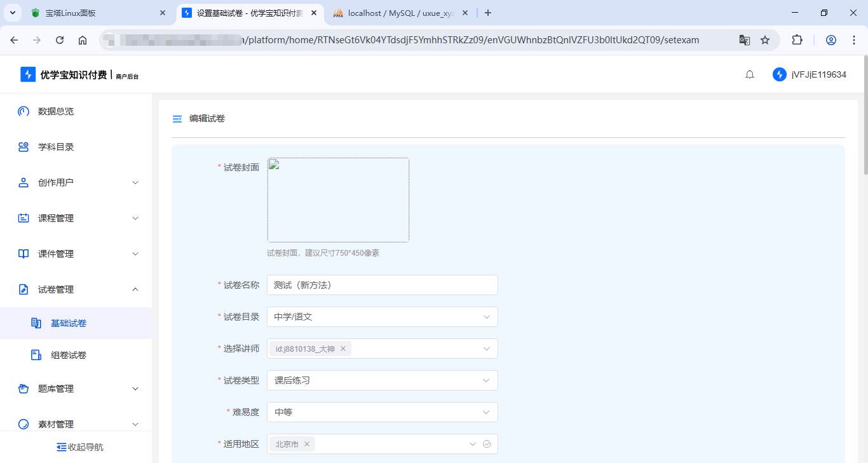Click the notification bell icon
The width and height of the screenshot is (868, 463).
pos(750,74)
